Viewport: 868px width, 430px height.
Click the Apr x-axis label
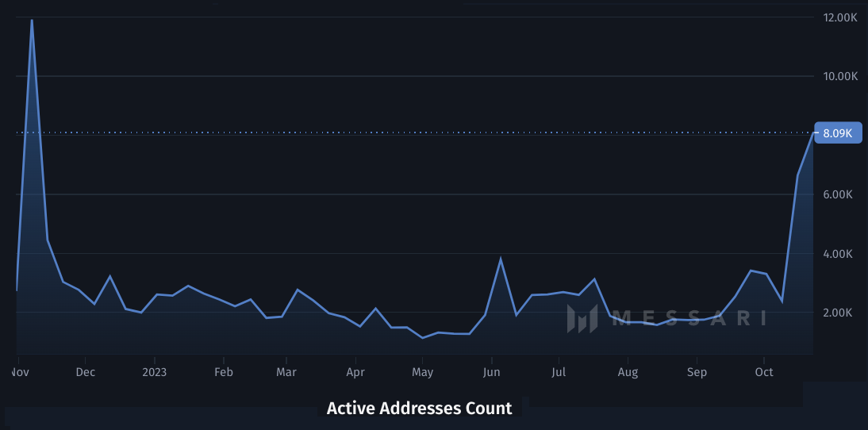[x=355, y=371]
